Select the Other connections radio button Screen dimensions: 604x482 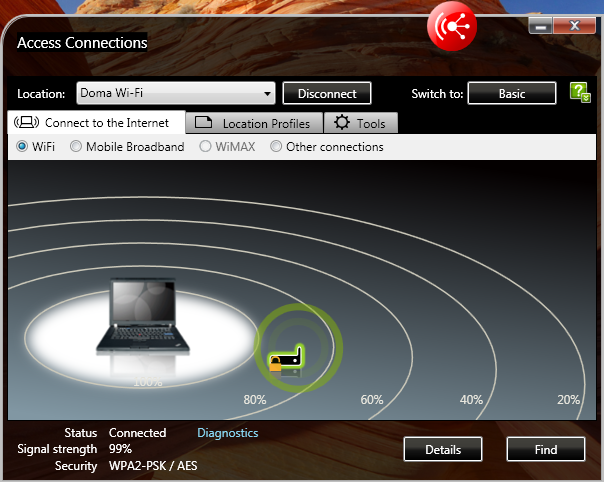coord(276,147)
